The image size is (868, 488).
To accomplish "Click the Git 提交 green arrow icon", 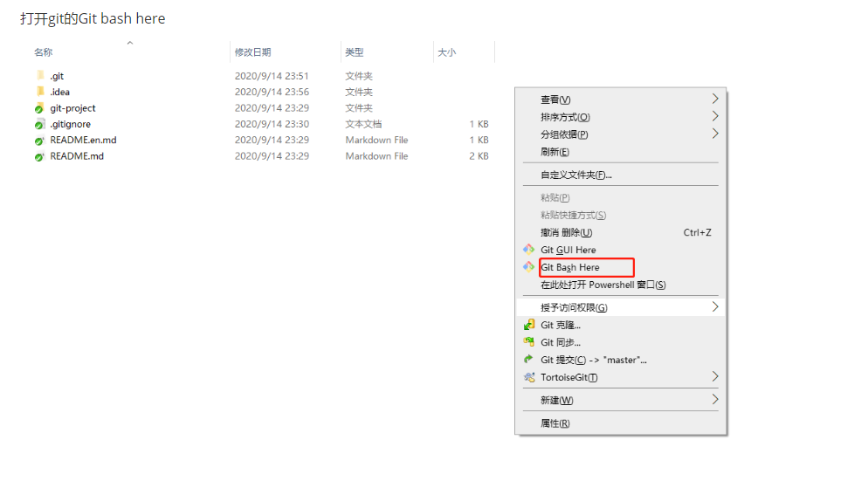I will tap(528, 360).
